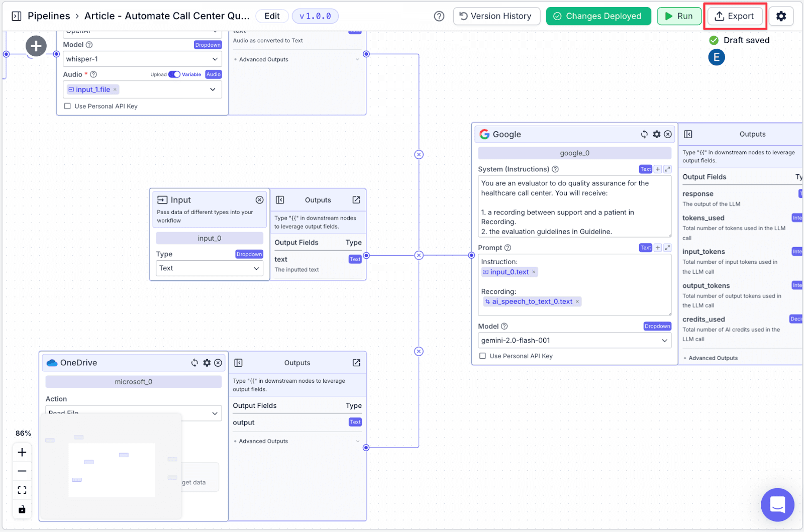
Task: Remove the input_1.file variable chip
Action: (x=115, y=89)
